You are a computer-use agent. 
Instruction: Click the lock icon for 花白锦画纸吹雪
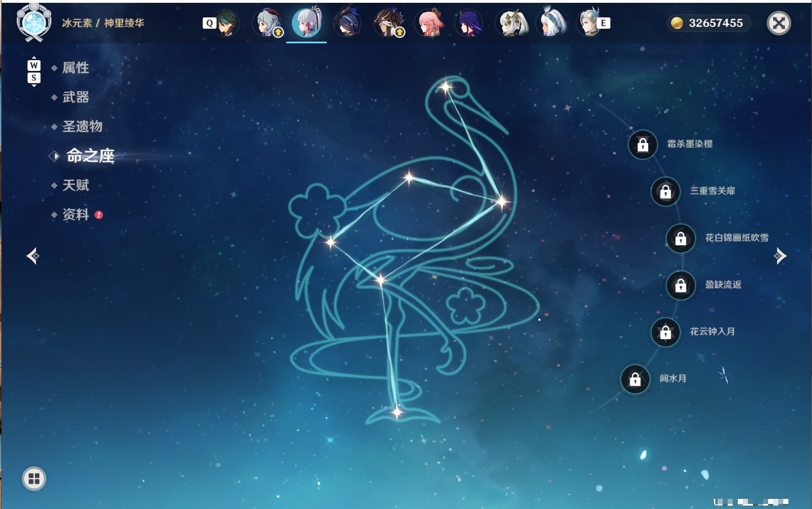pos(681,238)
